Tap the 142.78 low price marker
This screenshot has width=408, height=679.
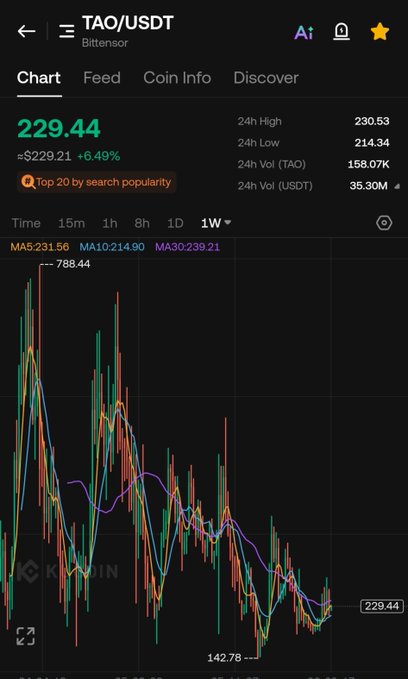pyautogui.click(x=224, y=658)
